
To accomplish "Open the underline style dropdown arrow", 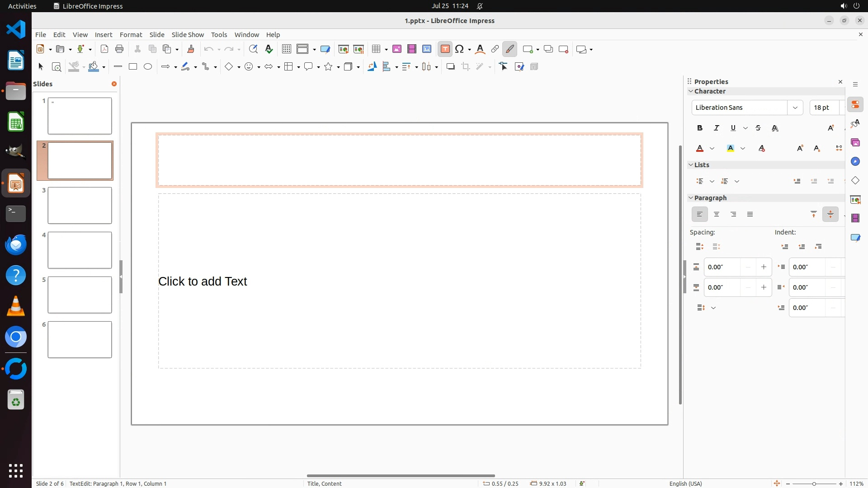I will (745, 128).
